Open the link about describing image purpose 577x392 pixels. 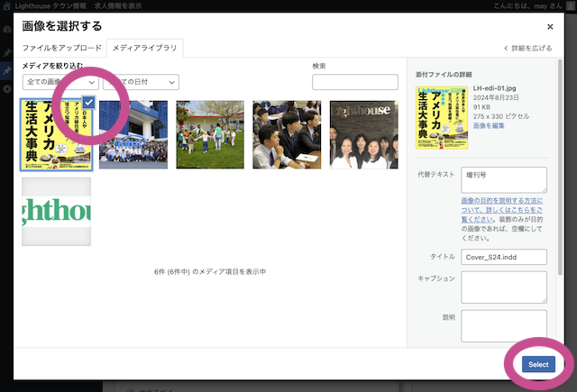pyautogui.click(x=501, y=210)
